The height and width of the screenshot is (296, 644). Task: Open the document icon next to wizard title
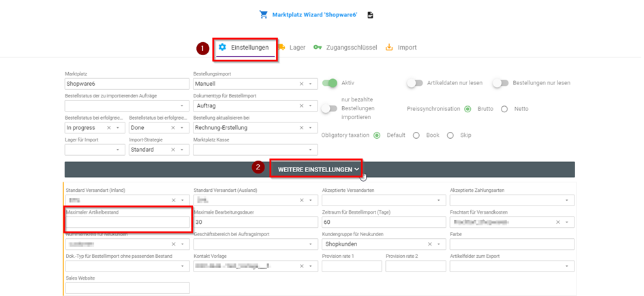point(371,15)
